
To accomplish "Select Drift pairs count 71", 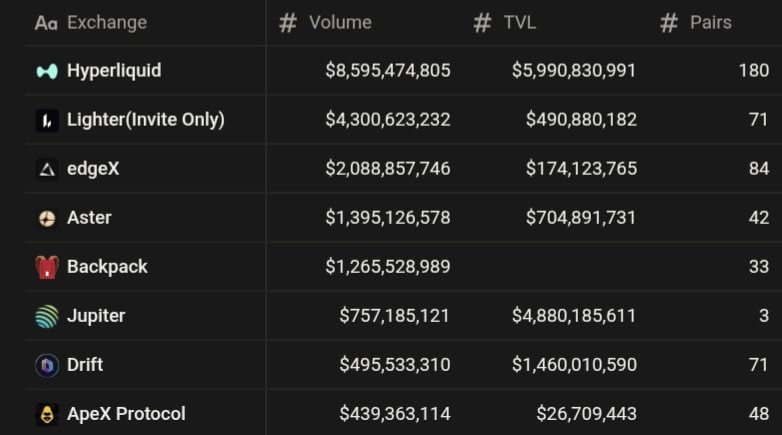I will (759, 365).
